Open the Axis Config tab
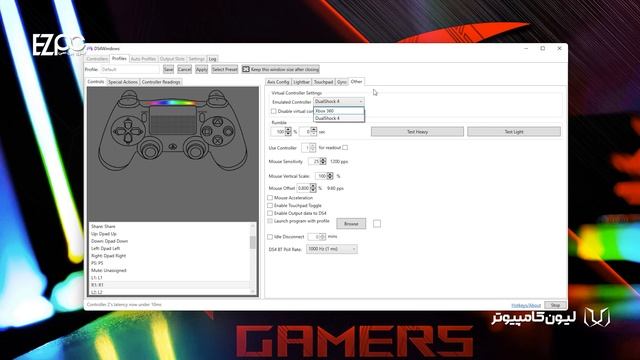The image size is (640, 360). [278, 82]
